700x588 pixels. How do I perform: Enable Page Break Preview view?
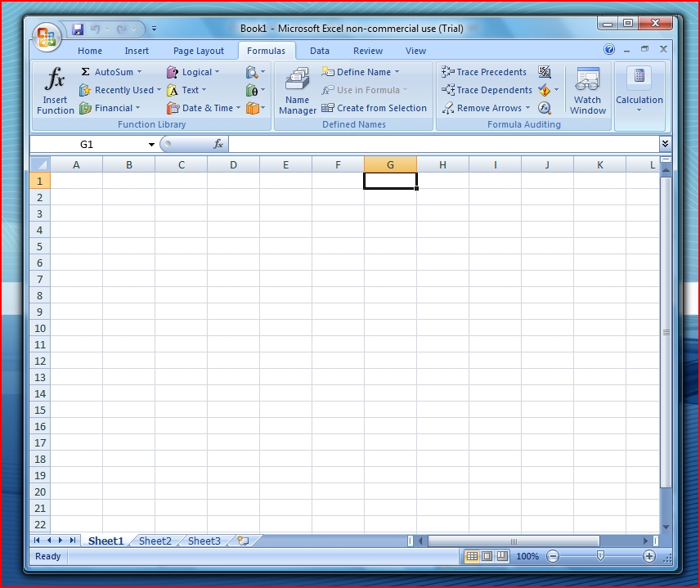(x=502, y=556)
